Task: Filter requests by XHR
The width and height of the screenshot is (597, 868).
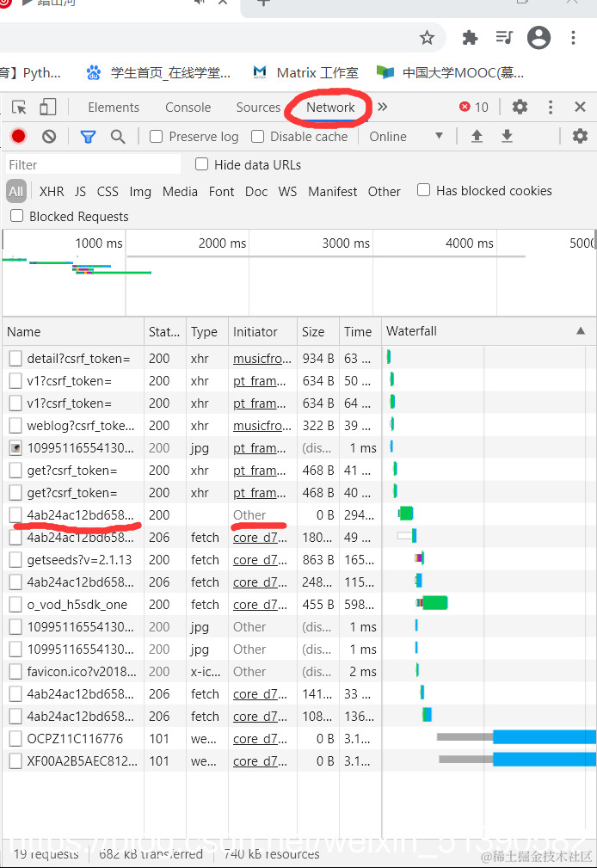Action: tap(52, 192)
